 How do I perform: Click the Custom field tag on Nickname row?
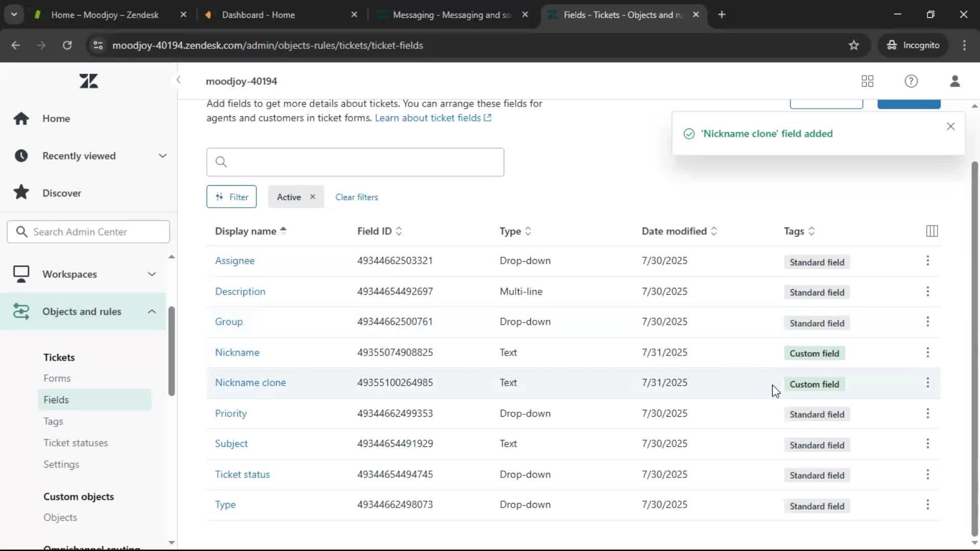click(814, 353)
